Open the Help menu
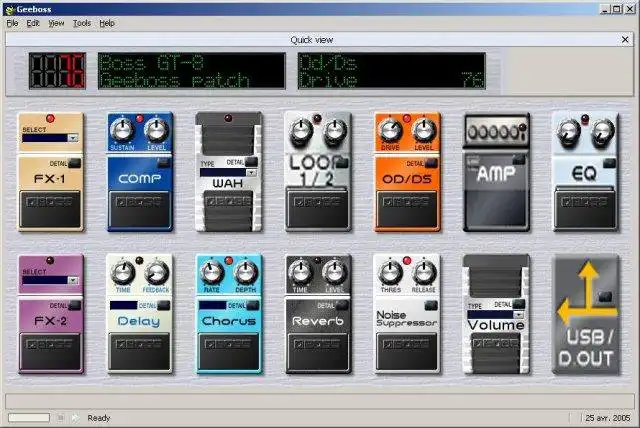 pyautogui.click(x=107, y=24)
